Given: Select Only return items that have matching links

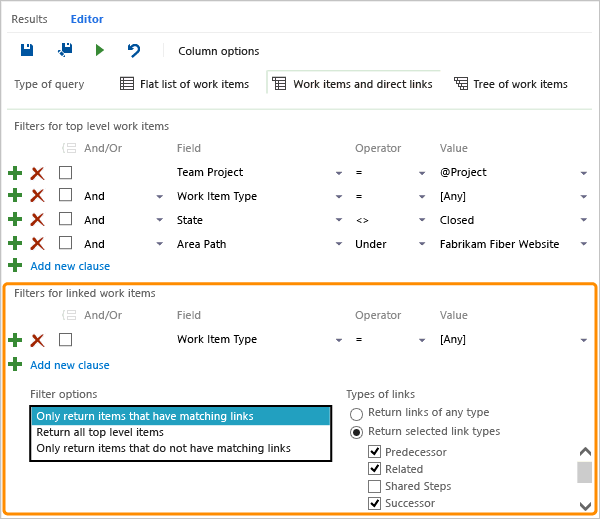Looking at the screenshot, I should click(x=180, y=416).
